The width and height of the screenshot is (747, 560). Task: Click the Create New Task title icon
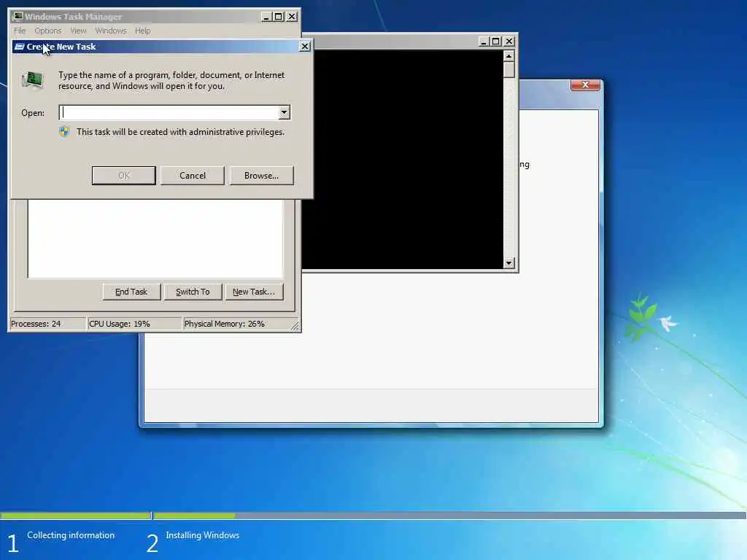click(x=20, y=46)
